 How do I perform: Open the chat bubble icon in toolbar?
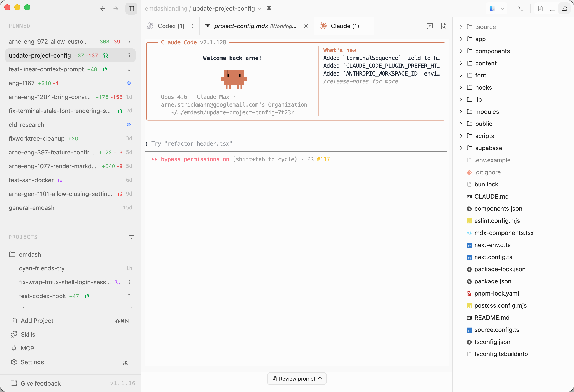pos(552,9)
